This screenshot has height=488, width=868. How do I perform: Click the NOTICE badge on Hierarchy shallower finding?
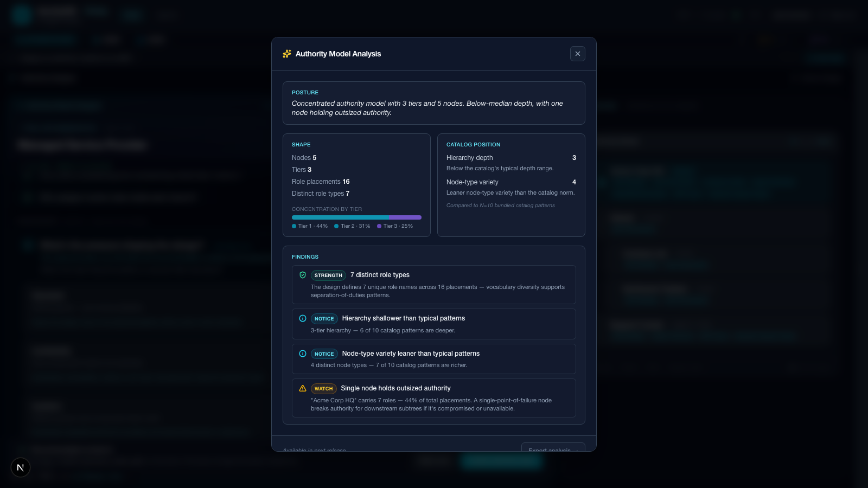coord(324,319)
